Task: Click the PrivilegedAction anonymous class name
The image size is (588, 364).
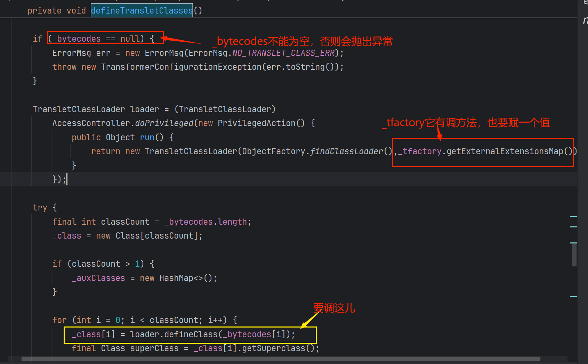Action: click(x=256, y=123)
